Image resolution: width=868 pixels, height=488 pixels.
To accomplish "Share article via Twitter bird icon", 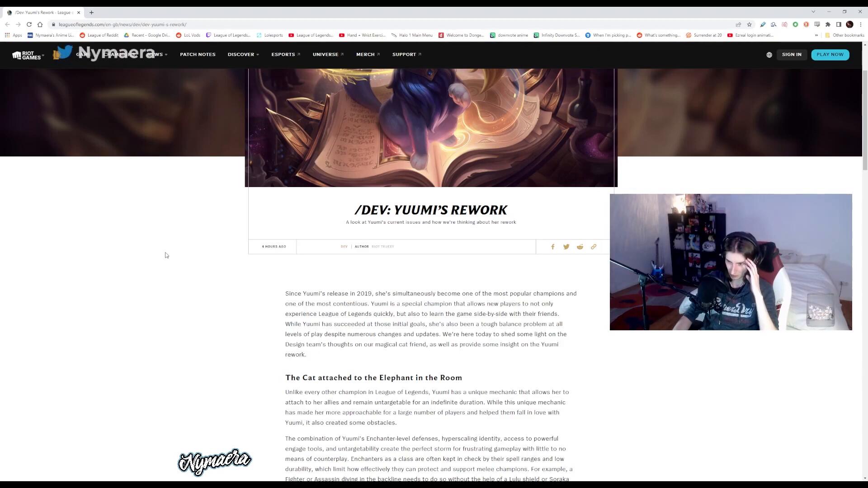I will 566,247.
